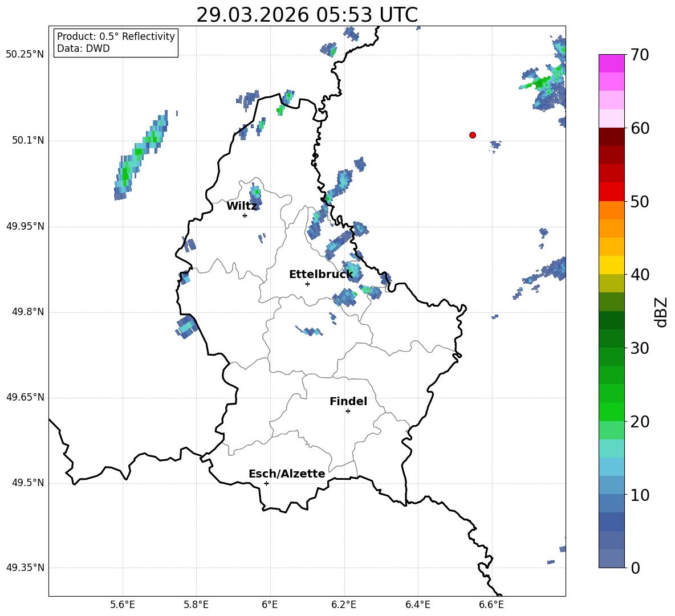Click the 60 colorbar tick label

tap(640, 128)
